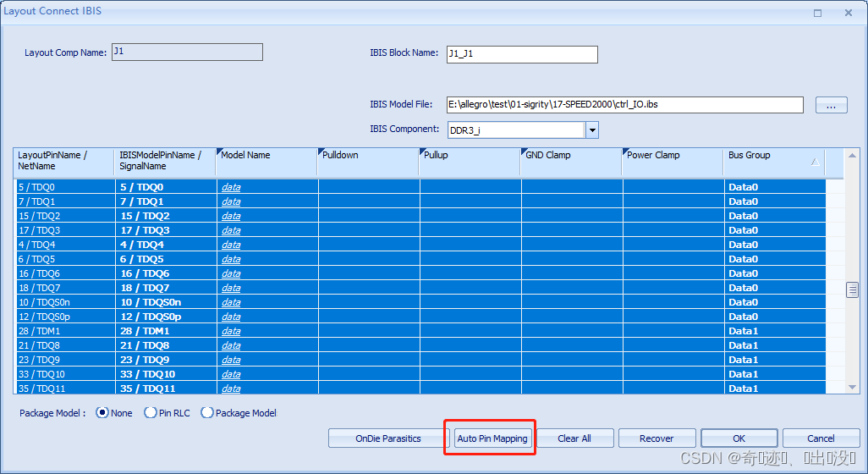The image size is (868, 474).
Task: Open the data model link for TDQ3
Action: pos(231,230)
